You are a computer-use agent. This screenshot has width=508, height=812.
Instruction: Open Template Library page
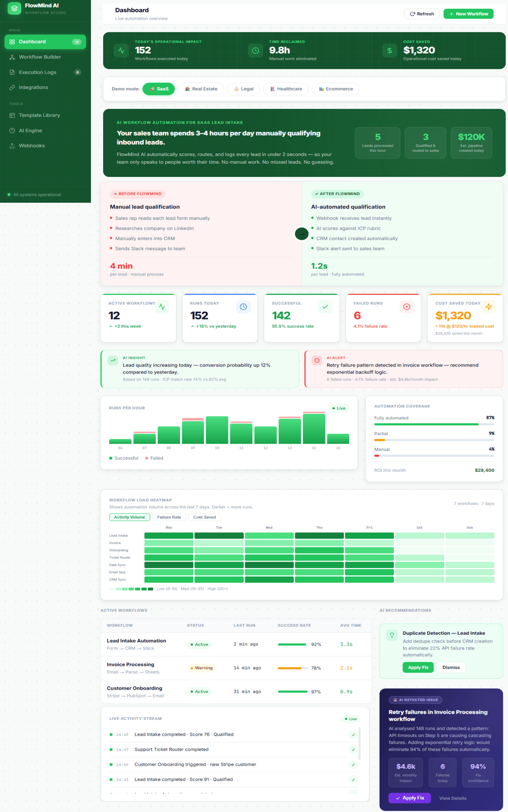pos(45,115)
